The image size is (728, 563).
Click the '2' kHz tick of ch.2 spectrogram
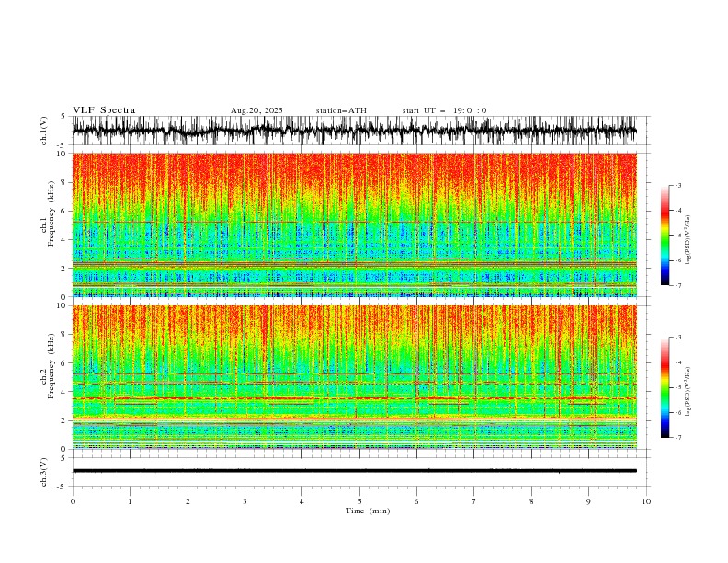point(64,420)
